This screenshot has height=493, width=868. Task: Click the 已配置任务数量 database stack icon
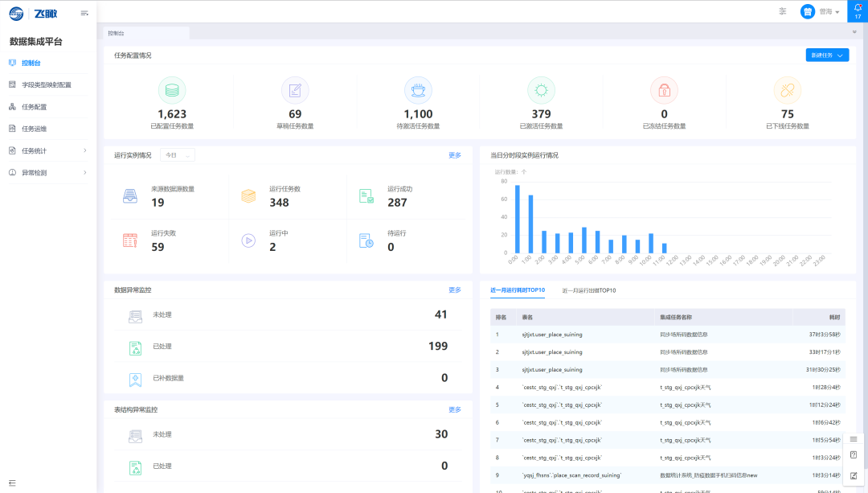point(172,89)
